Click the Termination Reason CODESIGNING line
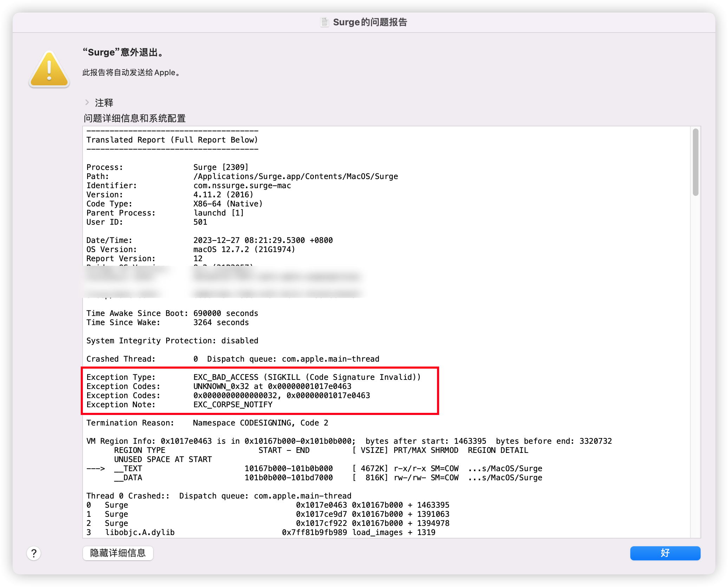Image resolution: width=728 pixels, height=587 pixels. point(207,423)
